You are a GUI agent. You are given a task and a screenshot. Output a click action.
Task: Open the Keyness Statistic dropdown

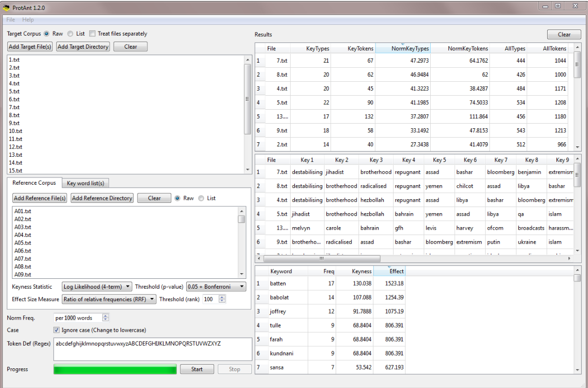(97, 287)
